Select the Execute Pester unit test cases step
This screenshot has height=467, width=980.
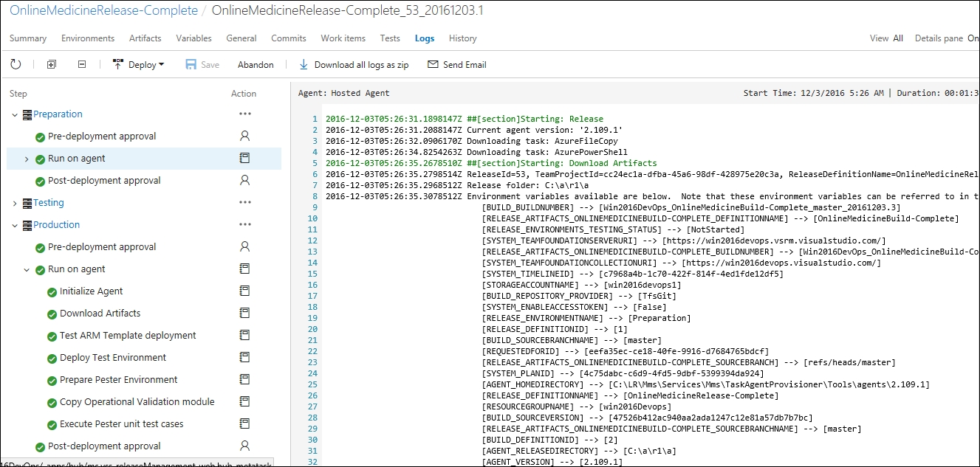click(122, 424)
